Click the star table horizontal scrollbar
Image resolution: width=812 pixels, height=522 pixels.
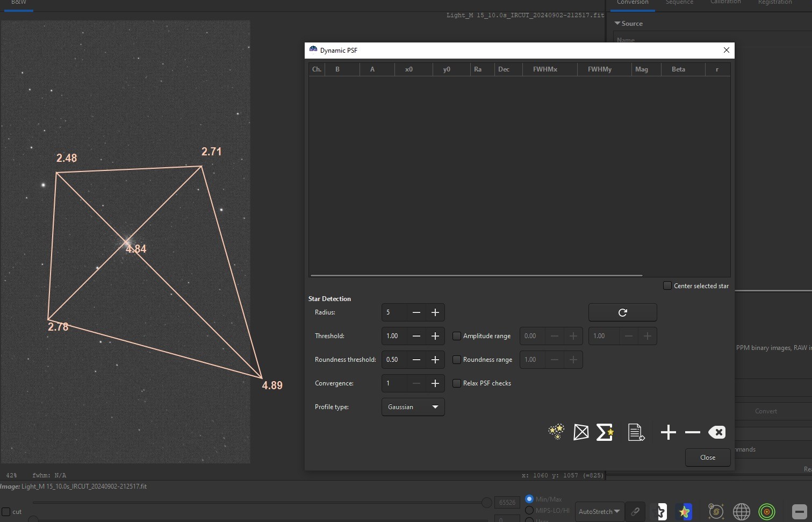pos(476,275)
